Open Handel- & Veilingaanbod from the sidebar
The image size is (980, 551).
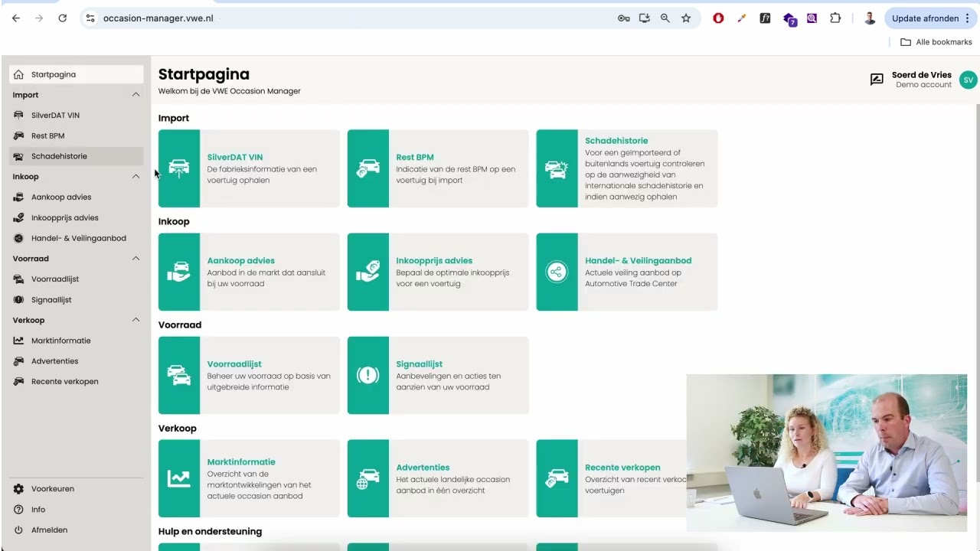[x=76, y=238]
